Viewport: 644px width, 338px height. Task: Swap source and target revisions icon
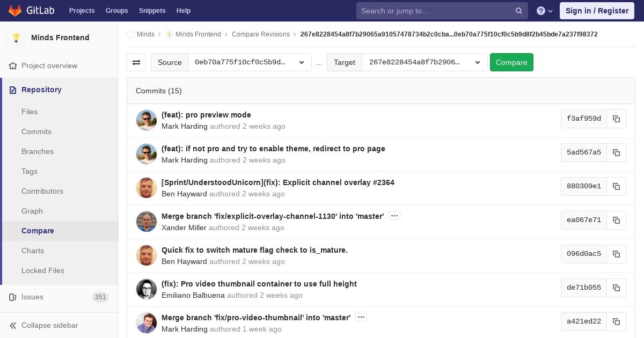click(x=136, y=62)
